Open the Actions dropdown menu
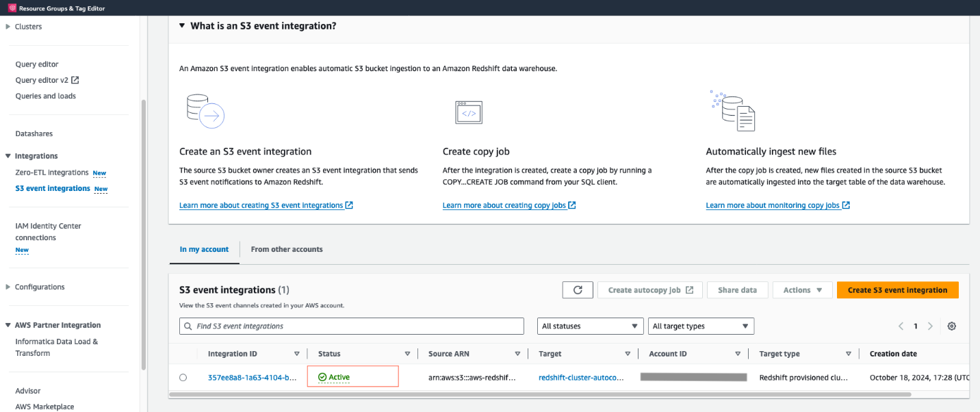980x412 pixels. [x=803, y=290]
